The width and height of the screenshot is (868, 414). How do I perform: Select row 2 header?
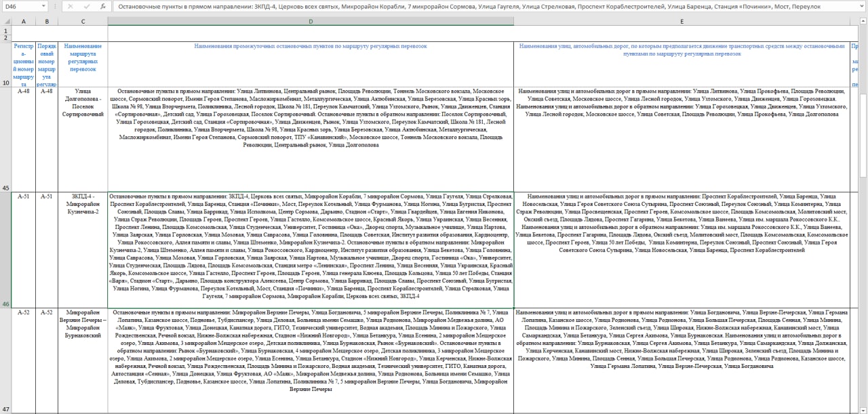pos(5,38)
